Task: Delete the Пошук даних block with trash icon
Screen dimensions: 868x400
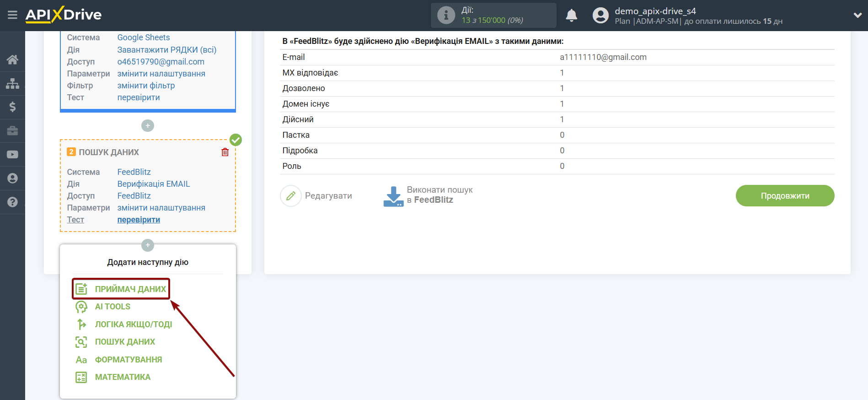Action: click(225, 152)
